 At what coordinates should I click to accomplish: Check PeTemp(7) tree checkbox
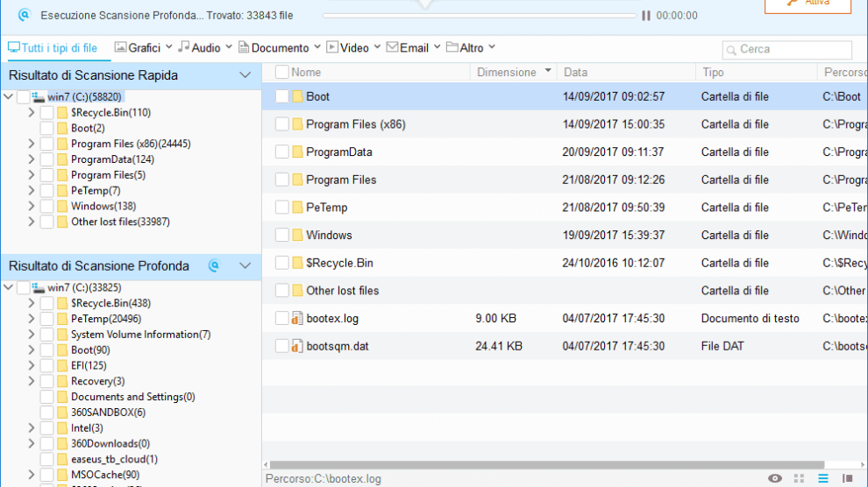(x=47, y=191)
